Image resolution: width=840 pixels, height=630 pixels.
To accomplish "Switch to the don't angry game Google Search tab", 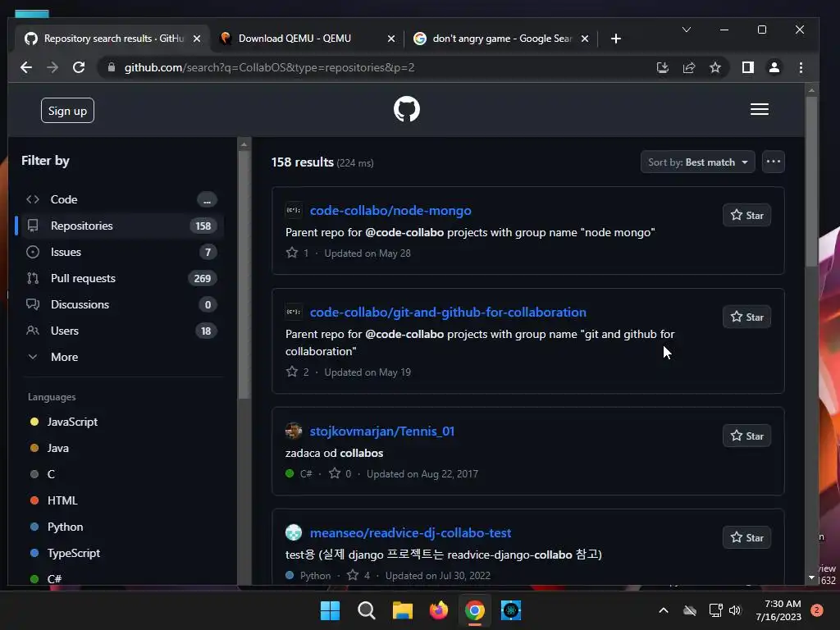I will [501, 39].
